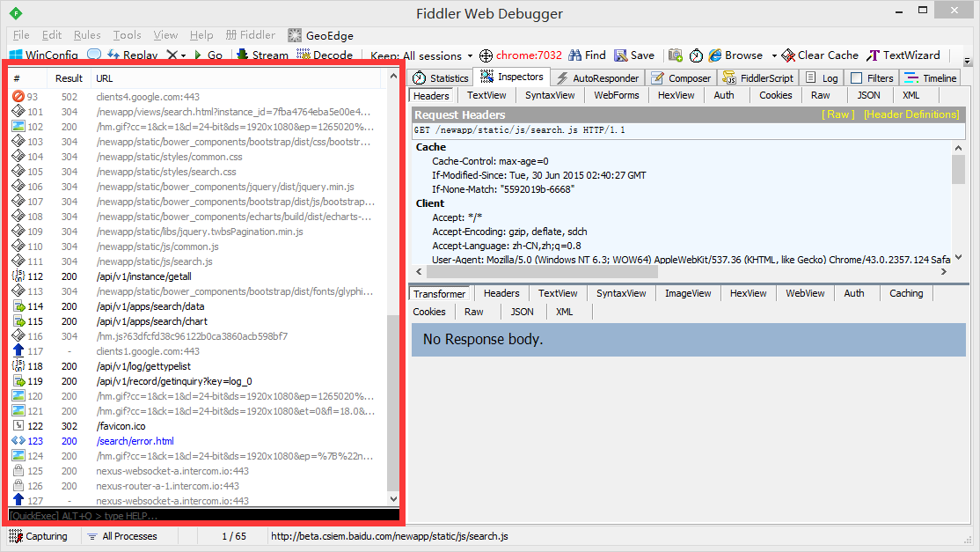Toggle Capturing in the status bar
This screenshot has height=552, width=980.
pyautogui.click(x=39, y=536)
